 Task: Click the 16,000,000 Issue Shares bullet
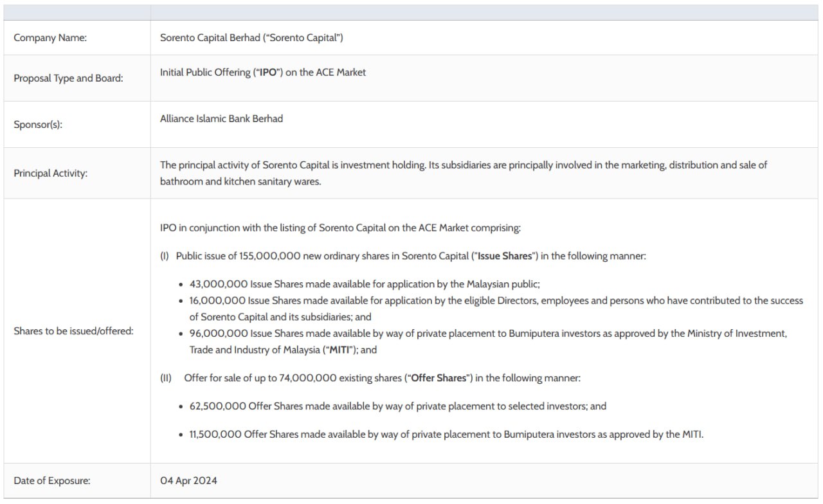coord(496,309)
